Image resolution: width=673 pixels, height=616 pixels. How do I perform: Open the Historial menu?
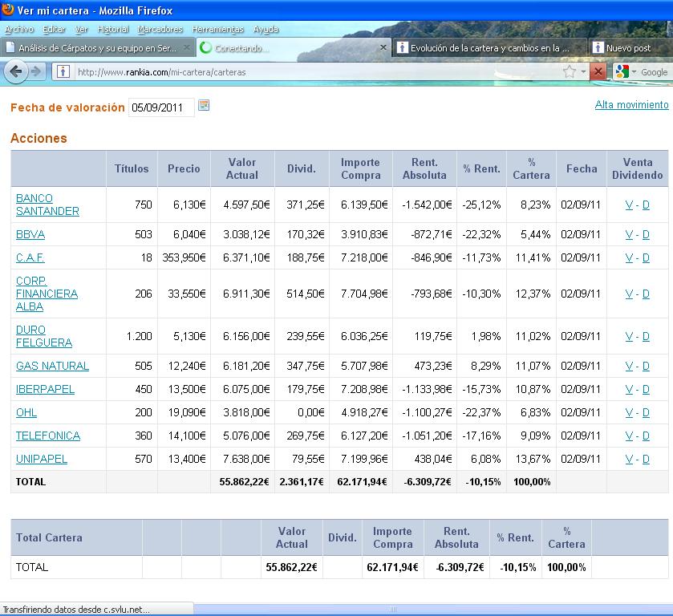(112, 29)
